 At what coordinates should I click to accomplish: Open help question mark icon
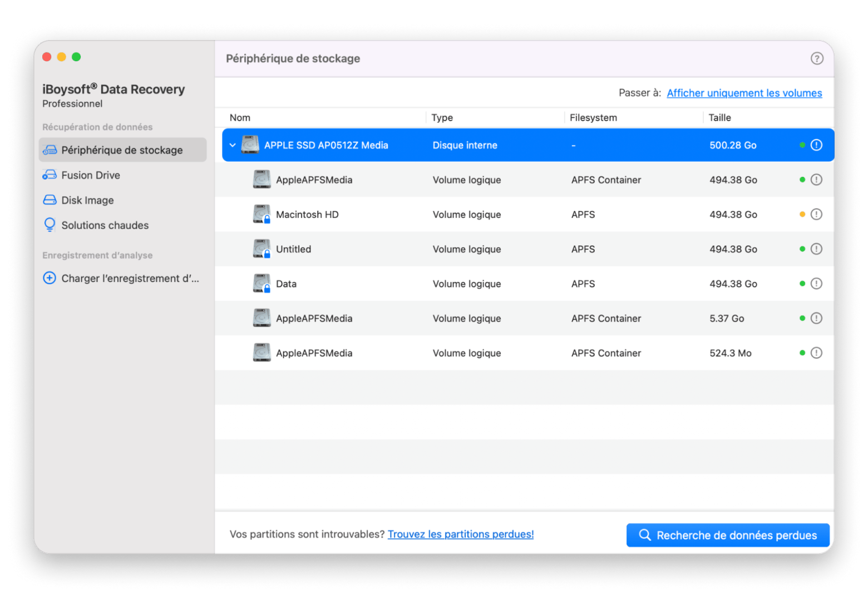[816, 58]
